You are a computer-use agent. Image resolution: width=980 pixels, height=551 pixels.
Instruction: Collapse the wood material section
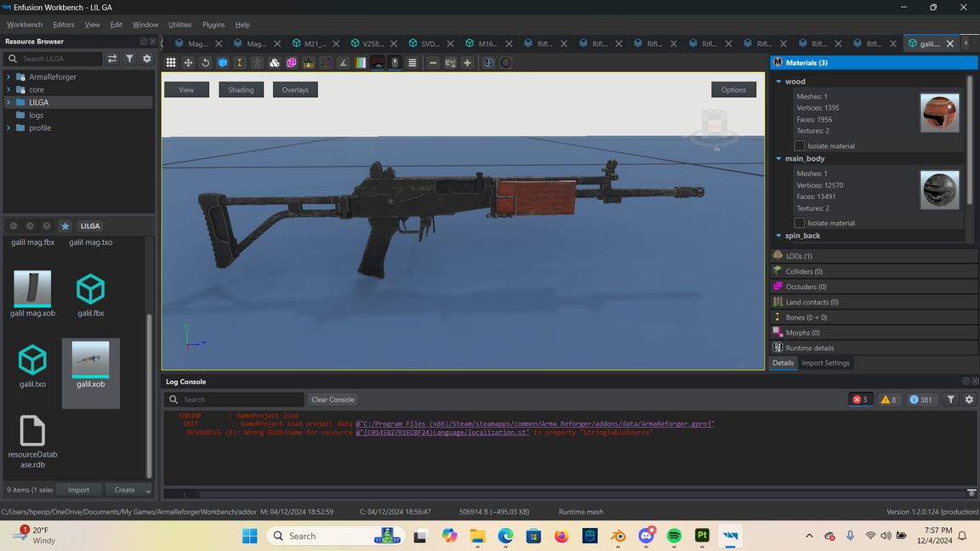778,82
